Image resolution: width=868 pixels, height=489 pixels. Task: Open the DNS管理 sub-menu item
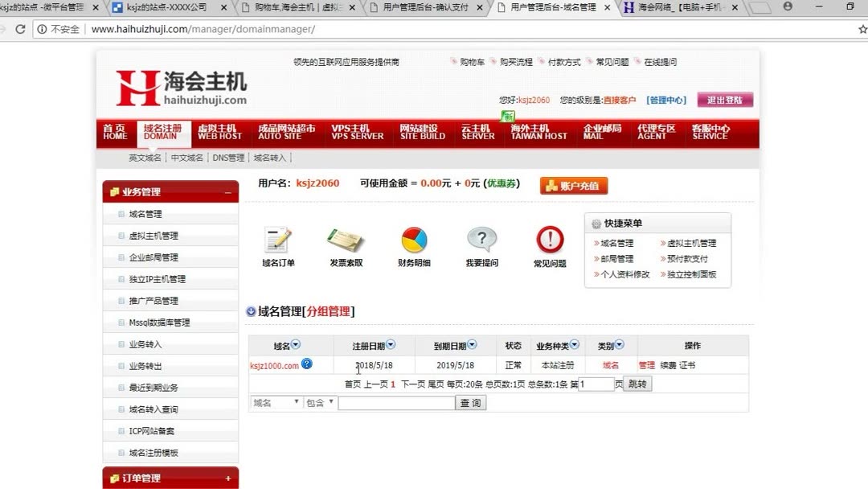click(x=229, y=158)
